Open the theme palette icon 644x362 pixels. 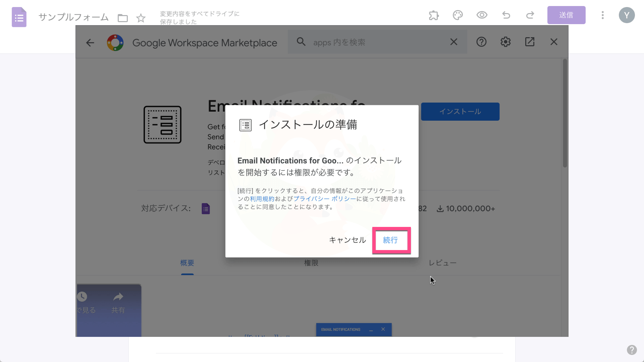(x=458, y=15)
